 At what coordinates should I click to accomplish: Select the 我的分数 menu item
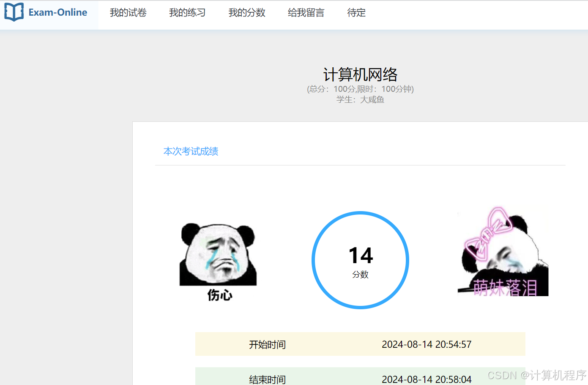tap(247, 13)
